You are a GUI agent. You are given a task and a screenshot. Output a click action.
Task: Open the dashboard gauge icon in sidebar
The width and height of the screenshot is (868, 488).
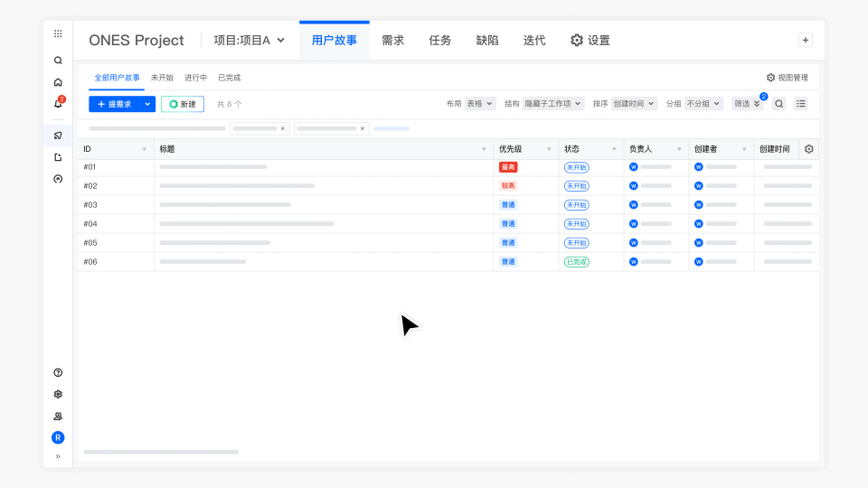[x=58, y=179]
